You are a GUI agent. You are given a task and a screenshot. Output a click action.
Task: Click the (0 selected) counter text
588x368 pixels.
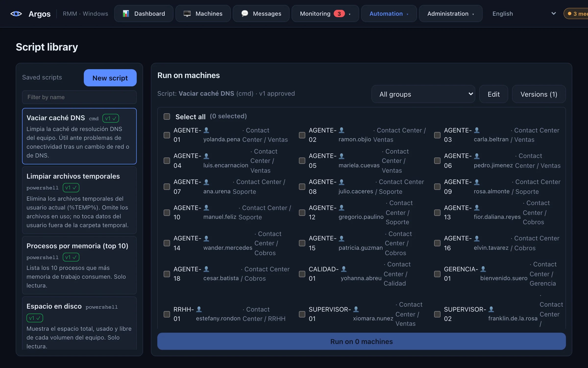(228, 116)
